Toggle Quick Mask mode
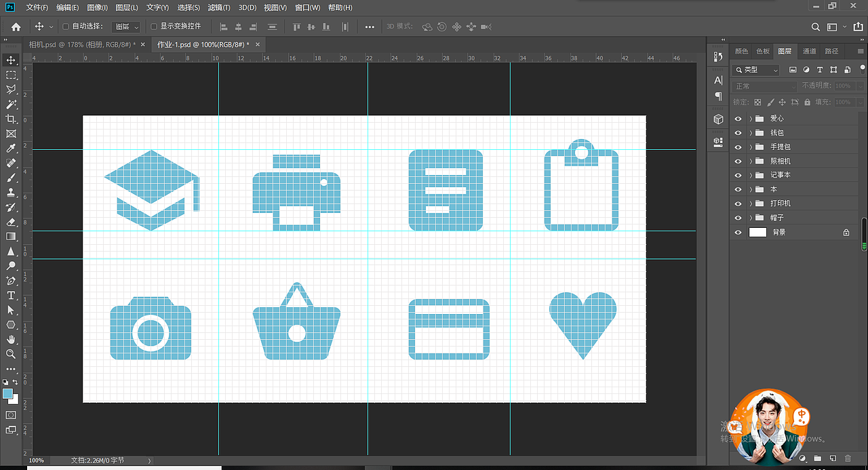 pos(11,414)
